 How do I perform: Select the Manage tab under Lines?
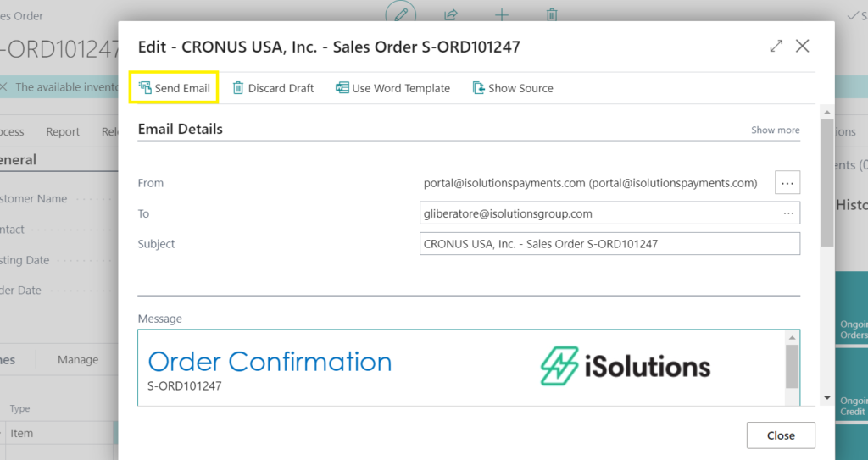(78, 360)
